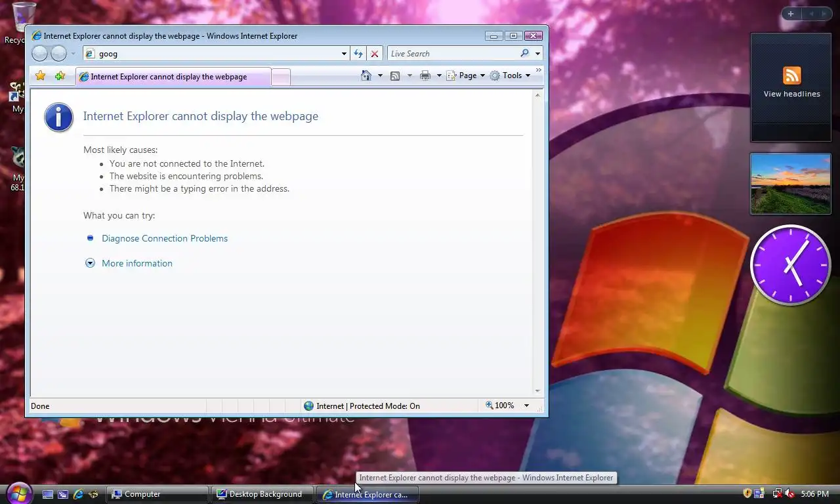
Task: Click the blue information icon on the error page
Action: pyautogui.click(x=58, y=117)
